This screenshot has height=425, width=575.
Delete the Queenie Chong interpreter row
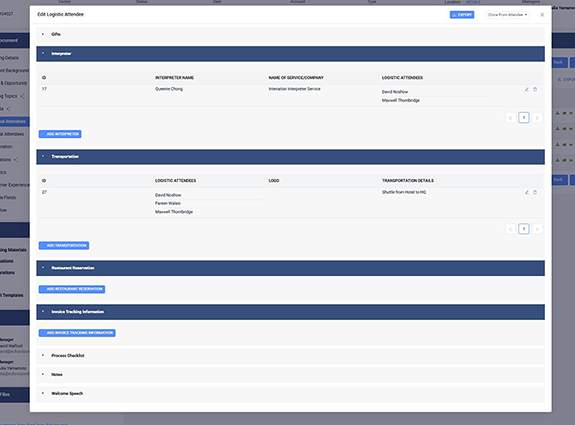click(535, 89)
